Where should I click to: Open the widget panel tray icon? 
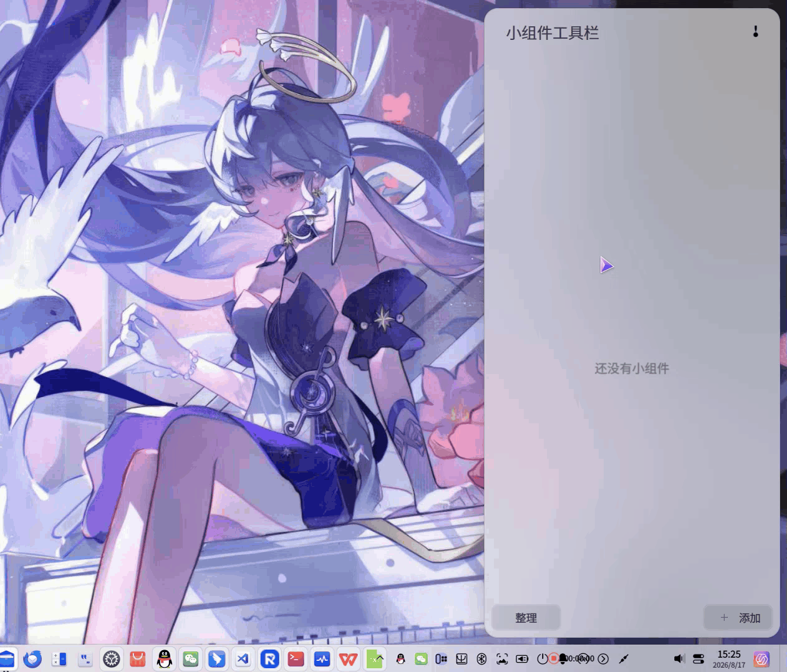tap(442, 658)
